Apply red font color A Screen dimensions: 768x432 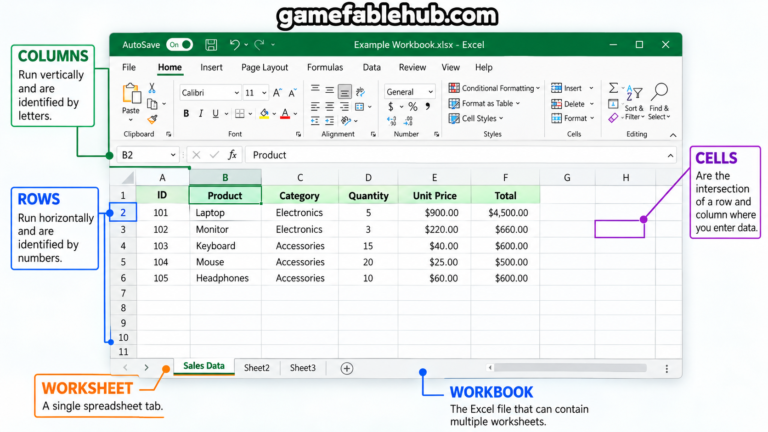click(x=285, y=114)
